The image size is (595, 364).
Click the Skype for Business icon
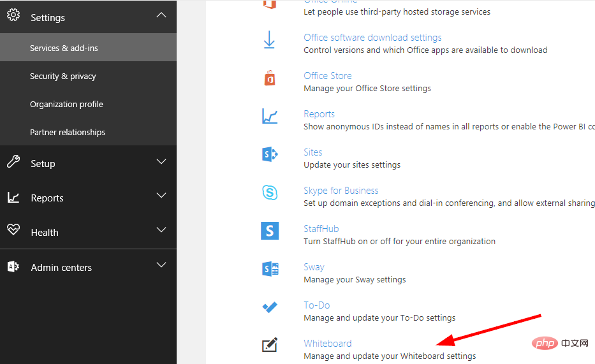tap(270, 193)
